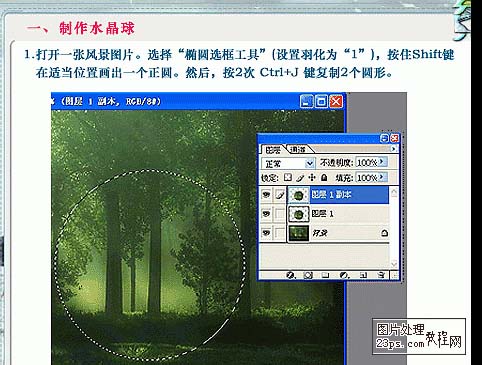This screenshot has height=365, width=482.
Task: Lock transparent pixels icon
Action: click(288, 177)
